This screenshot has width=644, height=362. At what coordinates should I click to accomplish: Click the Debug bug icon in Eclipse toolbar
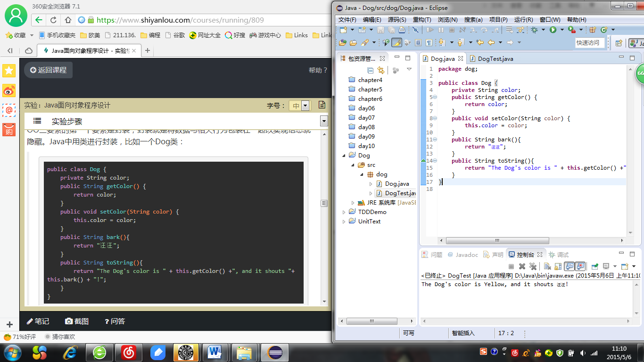point(534,30)
